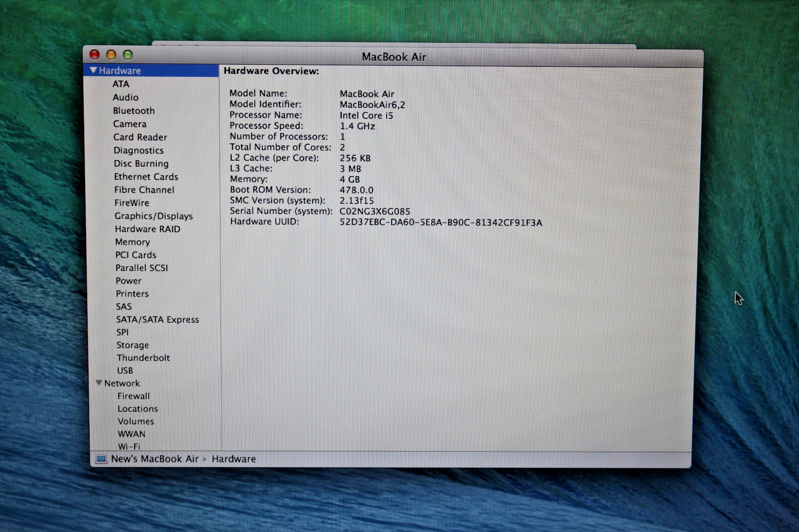Collapse the Hardware section triangle

point(93,70)
